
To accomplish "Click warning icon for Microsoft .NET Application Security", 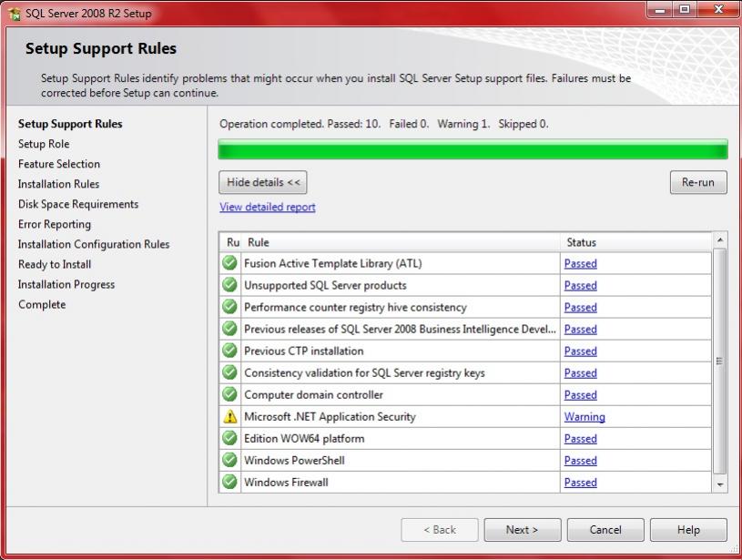I will click(x=229, y=416).
